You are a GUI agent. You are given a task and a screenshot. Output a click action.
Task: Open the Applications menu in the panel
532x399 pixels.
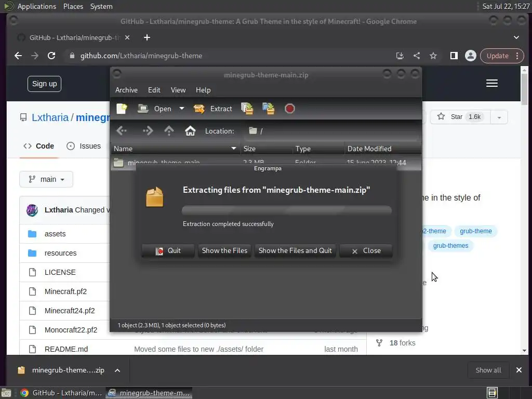click(37, 6)
